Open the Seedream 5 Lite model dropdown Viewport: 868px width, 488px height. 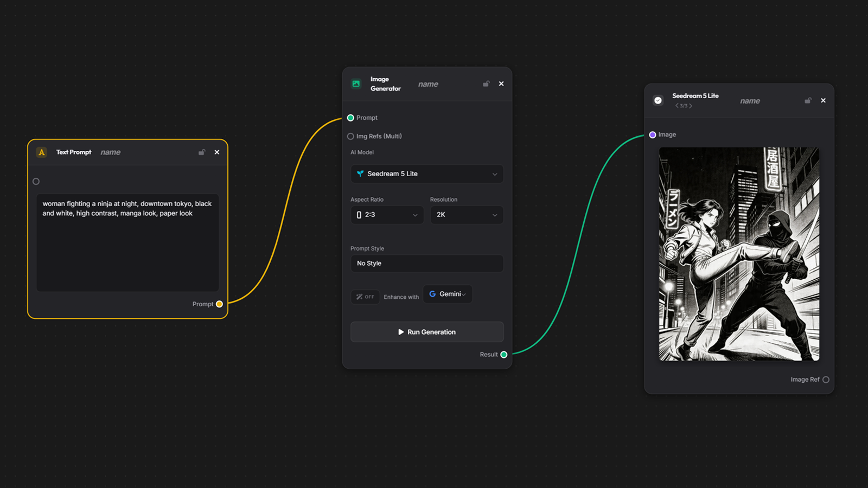coord(427,174)
